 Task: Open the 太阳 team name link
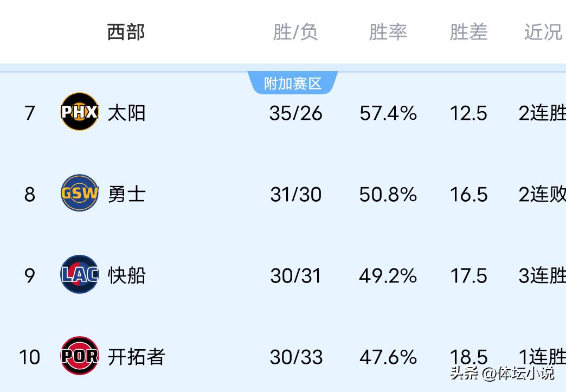pos(126,113)
